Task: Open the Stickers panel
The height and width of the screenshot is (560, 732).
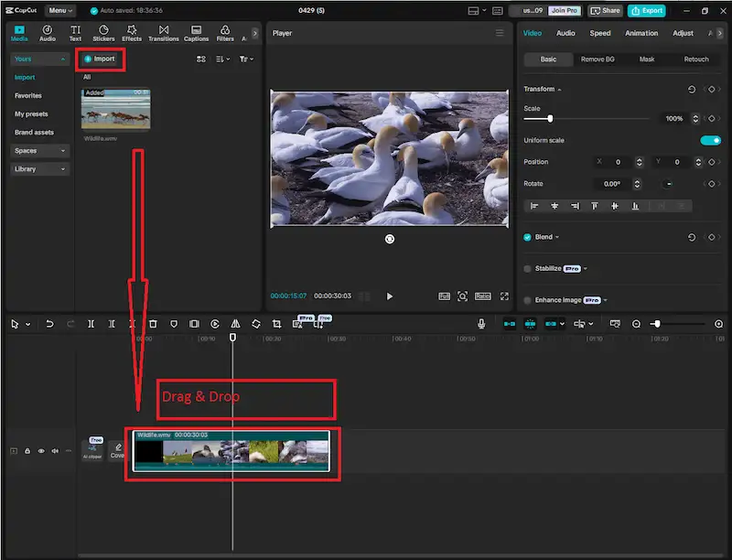Action: [x=103, y=33]
